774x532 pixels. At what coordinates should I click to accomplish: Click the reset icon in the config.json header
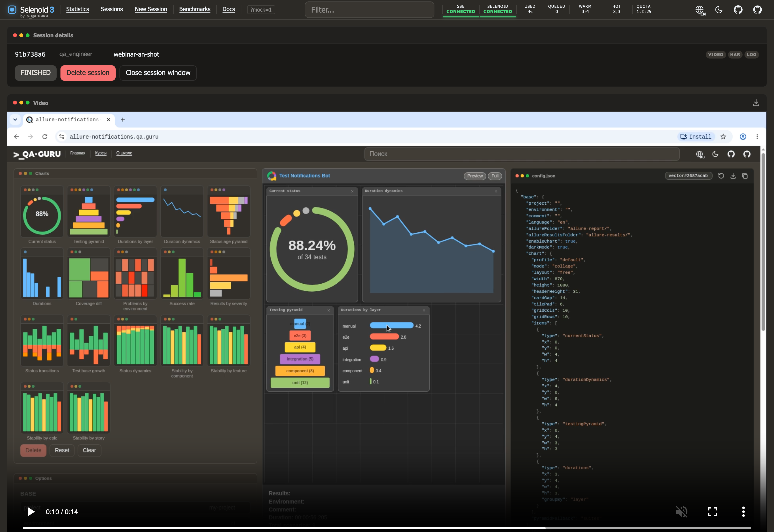click(721, 176)
